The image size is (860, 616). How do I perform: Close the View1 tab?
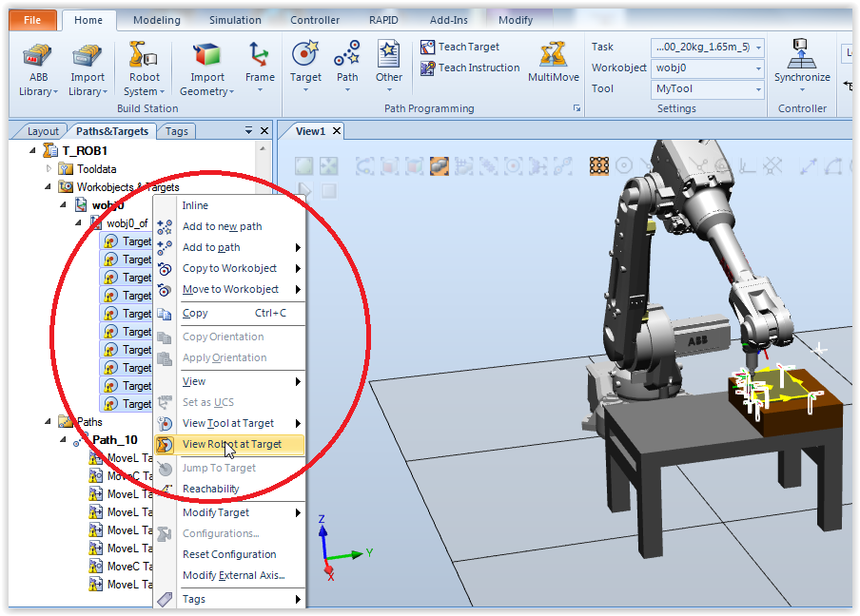pyautogui.click(x=337, y=131)
